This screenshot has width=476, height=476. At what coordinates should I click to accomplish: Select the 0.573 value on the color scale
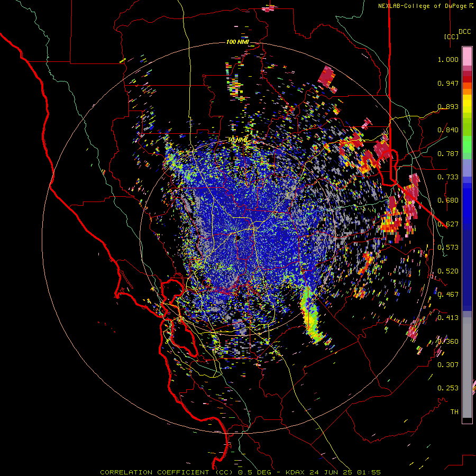pyautogui.click(x=448, y=248)
